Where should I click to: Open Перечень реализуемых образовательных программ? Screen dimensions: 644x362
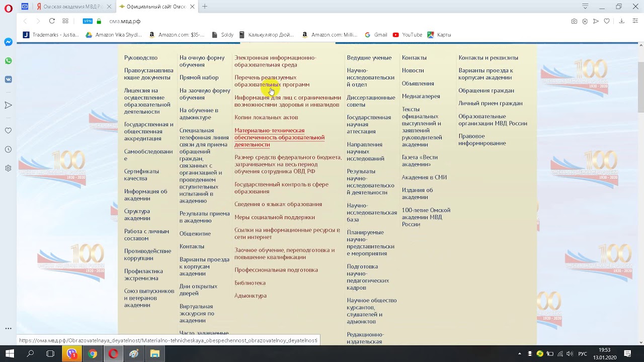(272, 81)
